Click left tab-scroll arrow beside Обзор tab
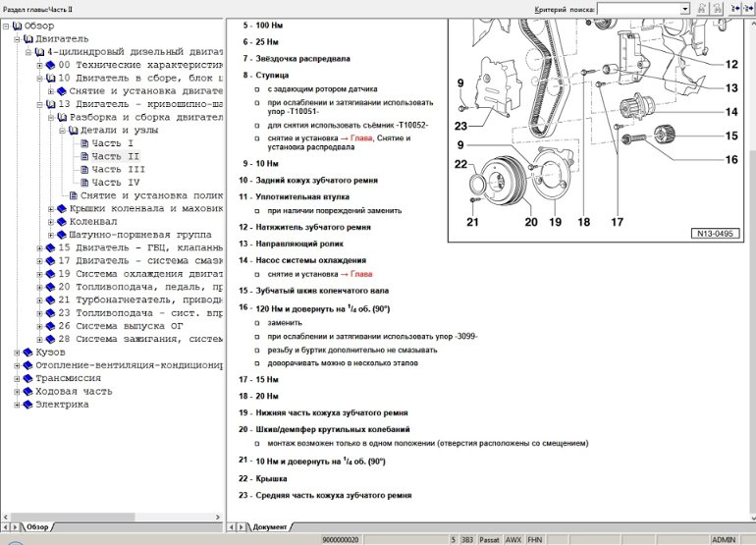756x545 pixels. click(6, 527)
